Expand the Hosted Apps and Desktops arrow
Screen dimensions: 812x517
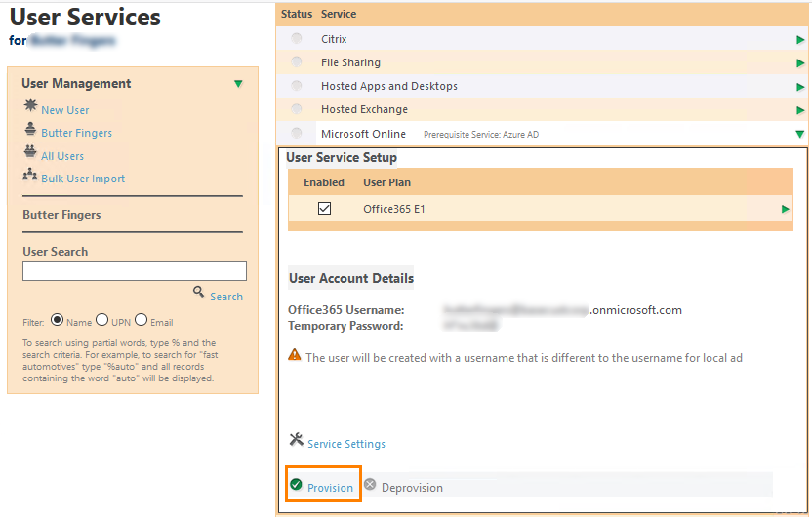(x=800, y=87)
